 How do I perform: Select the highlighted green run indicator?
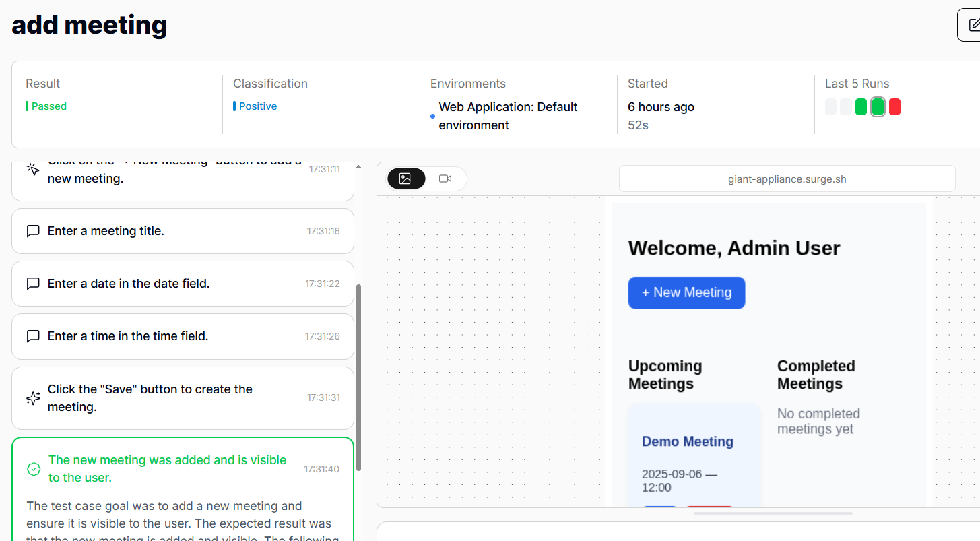point(878,107)
